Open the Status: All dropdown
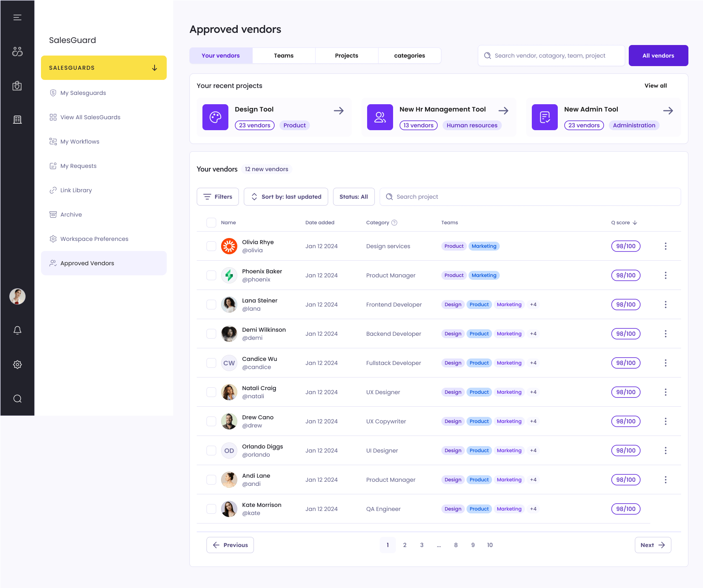 pyautogui.click(x=353, y=197)
